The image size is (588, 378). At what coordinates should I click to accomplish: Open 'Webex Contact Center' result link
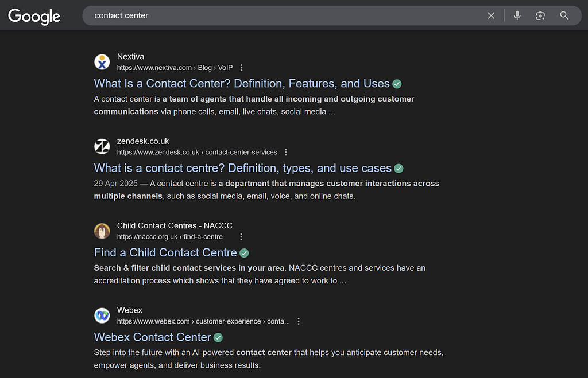[x=152, y=337]
